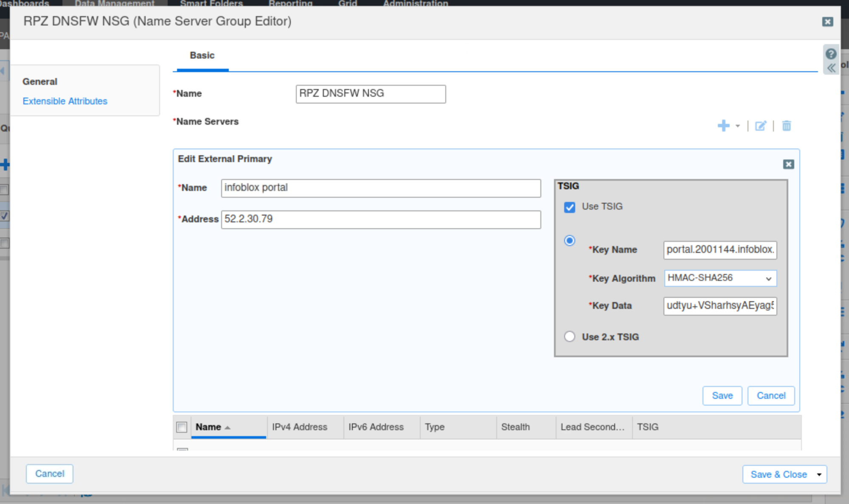The image size is (849, 504).
Task: Click Save in Edit External Primary panel
Action: [722, 395]
